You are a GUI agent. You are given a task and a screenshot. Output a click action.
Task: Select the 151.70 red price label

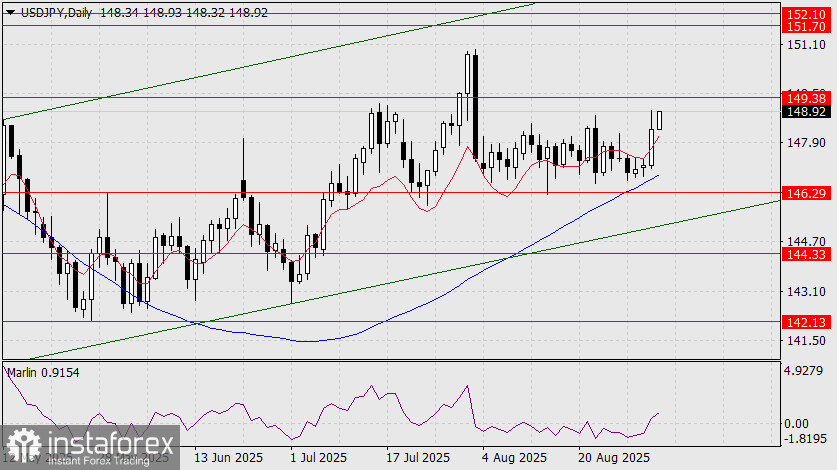click(x=806, y=27)
